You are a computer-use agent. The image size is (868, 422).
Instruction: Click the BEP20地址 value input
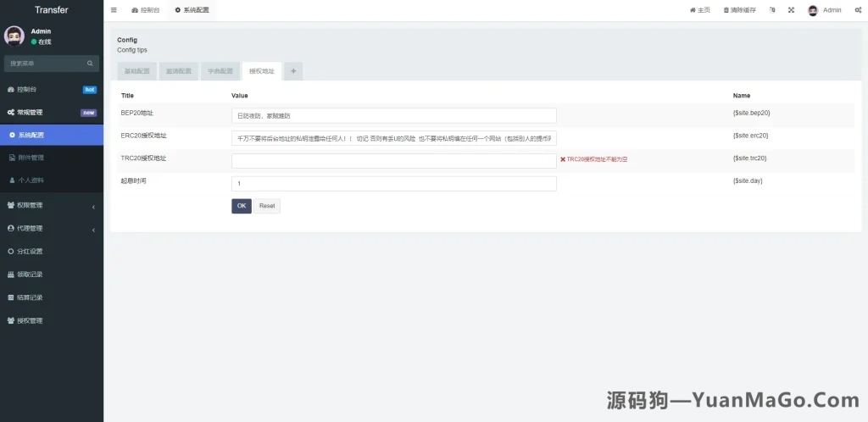click(393, 115)
